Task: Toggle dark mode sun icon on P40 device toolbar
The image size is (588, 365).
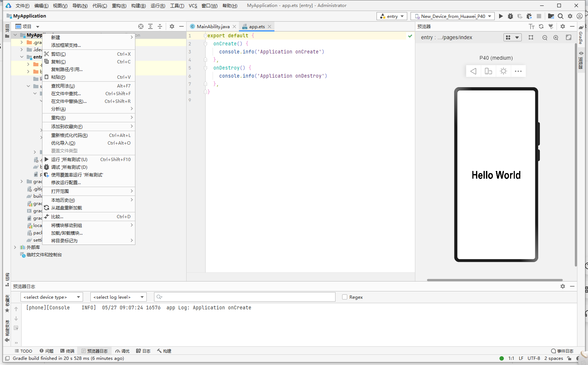Action: coord(503,71)
